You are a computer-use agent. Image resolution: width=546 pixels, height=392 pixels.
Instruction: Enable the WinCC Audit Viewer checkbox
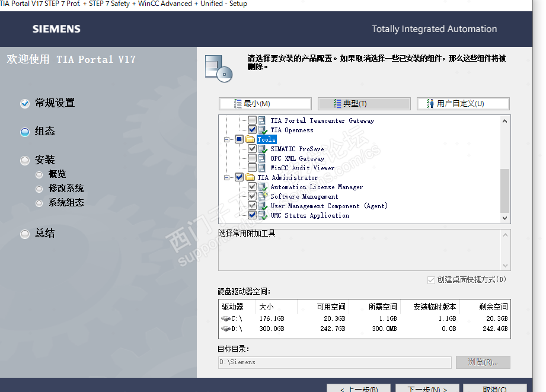pos(252,168)
